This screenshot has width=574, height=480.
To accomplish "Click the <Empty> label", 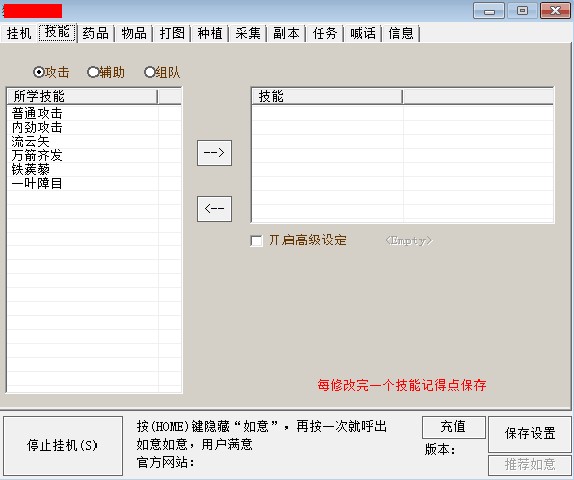I will (409, 241).
